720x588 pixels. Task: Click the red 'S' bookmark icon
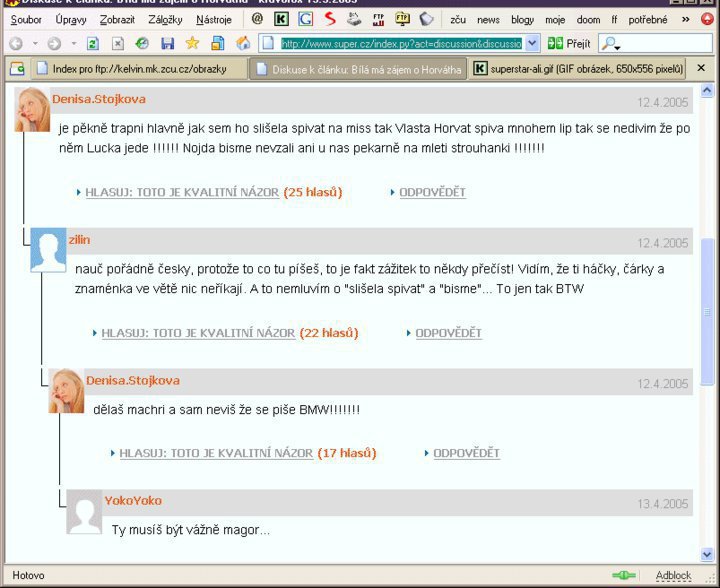(330, 19)
